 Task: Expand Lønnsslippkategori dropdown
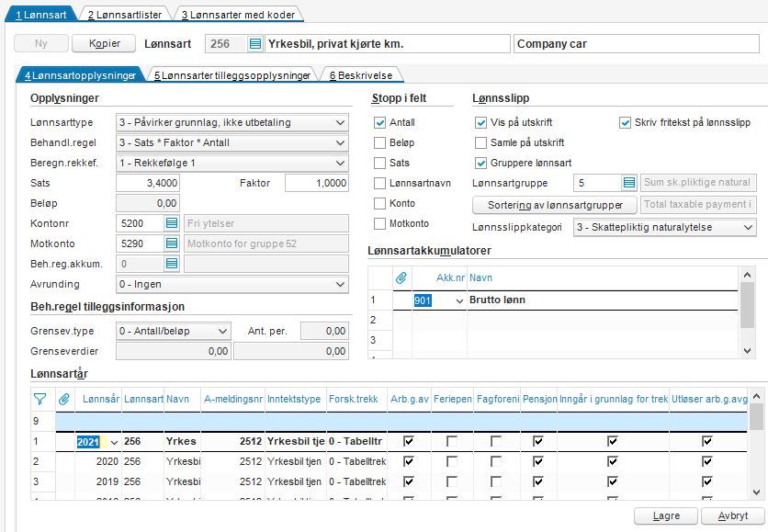pyautogui.click(x=748, y=227)
